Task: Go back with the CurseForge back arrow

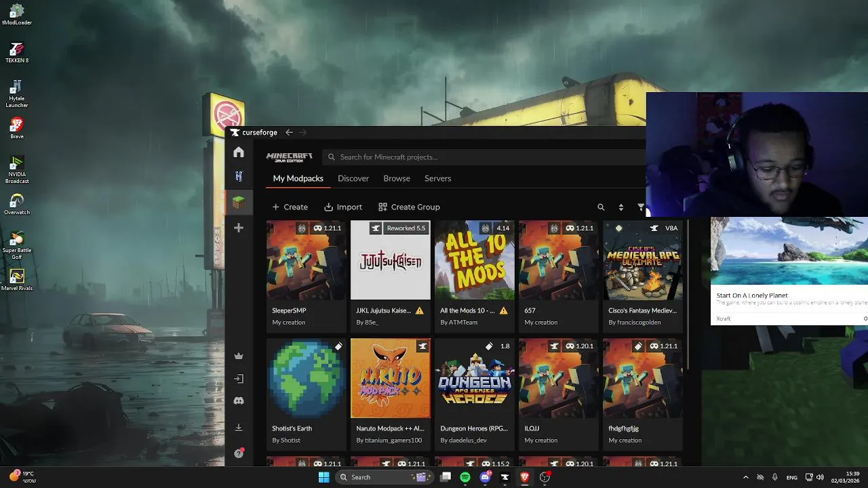Action: coord(289,132)
